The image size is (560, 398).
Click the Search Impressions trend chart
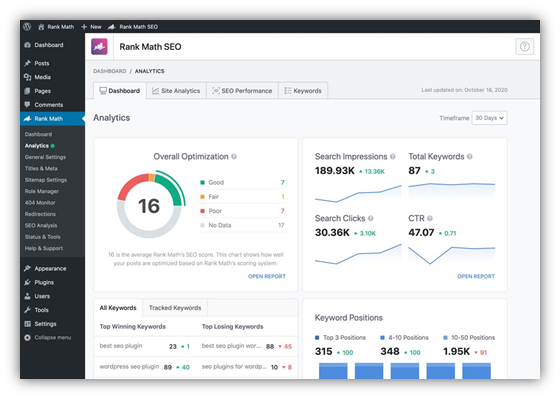pyautogui.click(x=358, y=194)
